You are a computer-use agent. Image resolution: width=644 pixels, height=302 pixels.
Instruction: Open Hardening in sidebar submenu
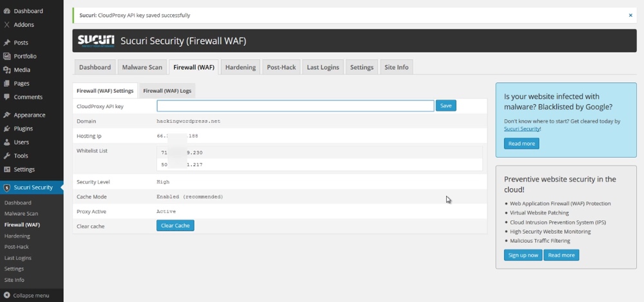coord(17,236)
